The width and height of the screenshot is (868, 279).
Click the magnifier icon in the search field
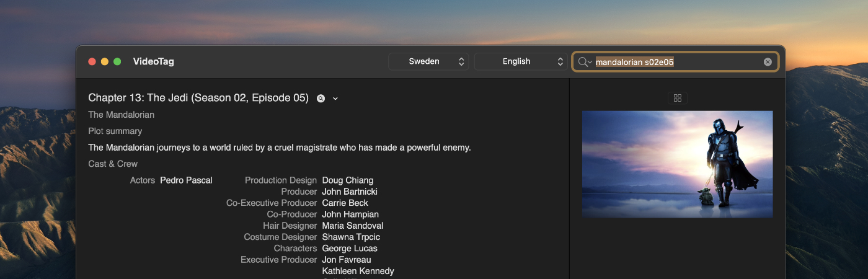[x=583, y=62]
